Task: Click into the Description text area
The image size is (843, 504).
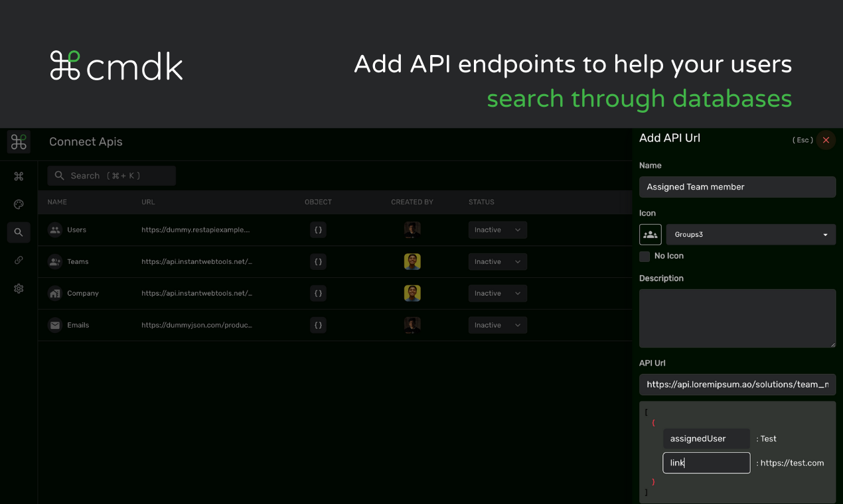Action: pos(737,318)
